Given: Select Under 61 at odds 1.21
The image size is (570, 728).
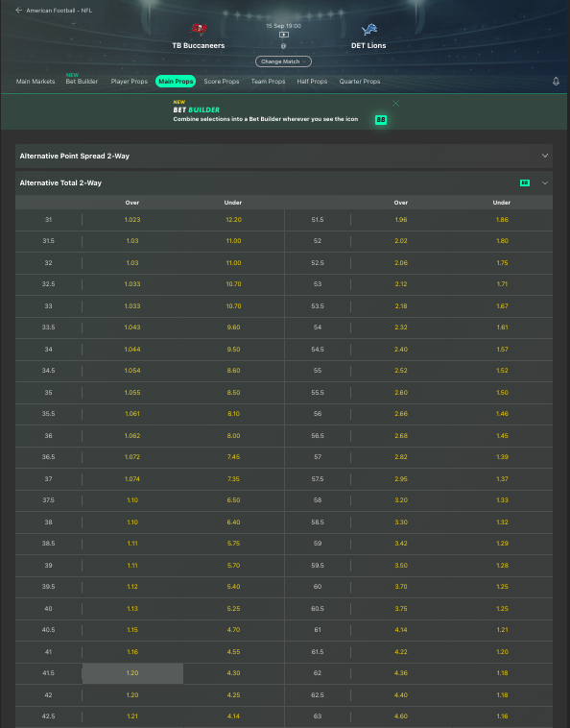Looking at the screenshot, I should (502, 630).
